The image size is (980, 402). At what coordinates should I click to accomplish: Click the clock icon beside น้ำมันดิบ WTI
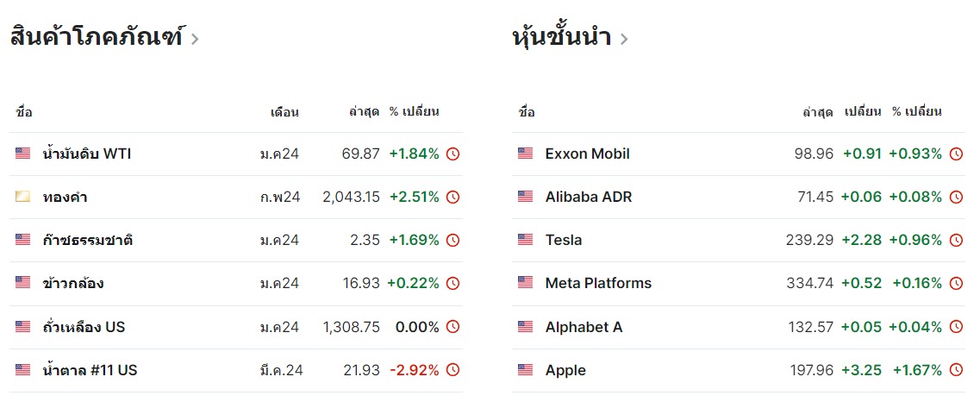click(453, 154)
